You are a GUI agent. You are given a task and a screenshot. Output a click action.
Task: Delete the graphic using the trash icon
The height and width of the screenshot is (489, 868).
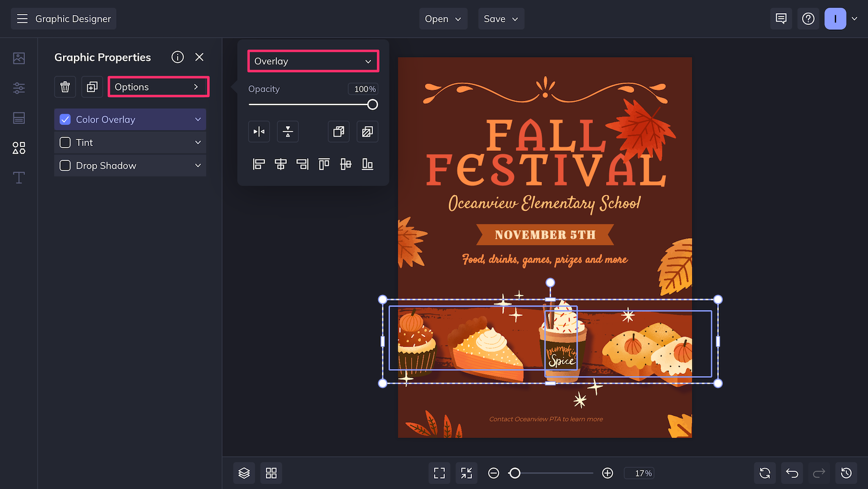[65, 87]
